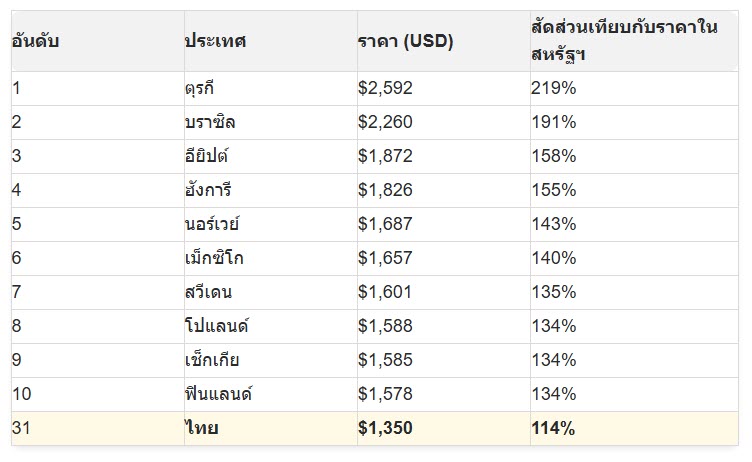752x462 pixels.
Task: Select the ตุรกี country cell
Action: tap(271, 89)
